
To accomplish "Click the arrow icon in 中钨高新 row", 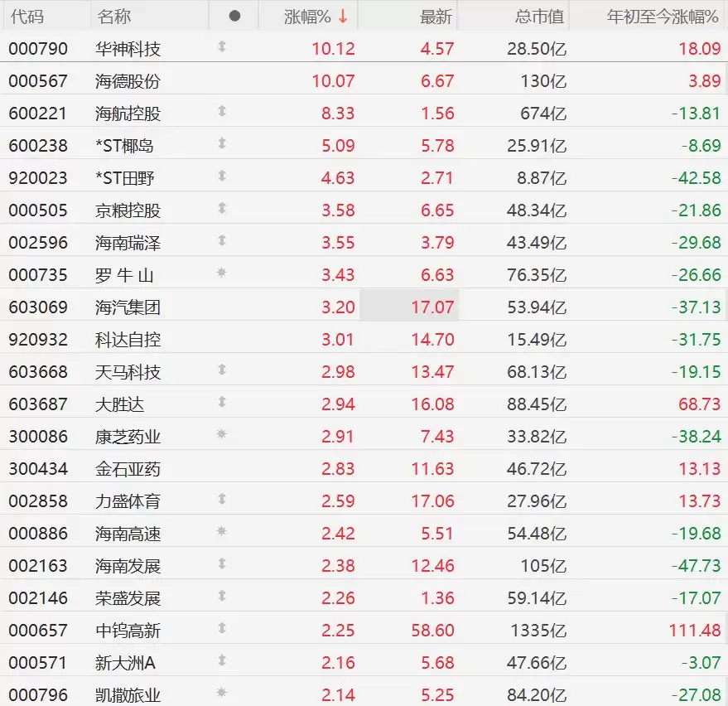I will pyautogui.click(x=221, y=630).
